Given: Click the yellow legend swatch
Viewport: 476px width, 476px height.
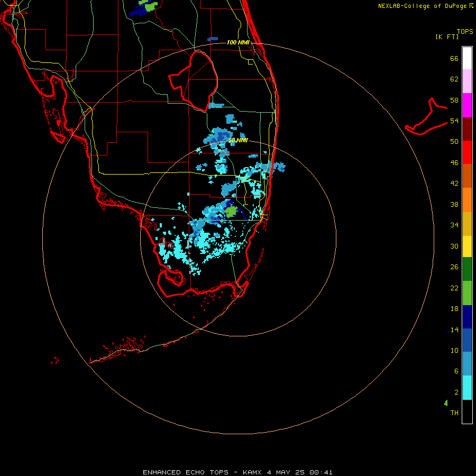Looking at the screenshot, I should pos(467,246).
